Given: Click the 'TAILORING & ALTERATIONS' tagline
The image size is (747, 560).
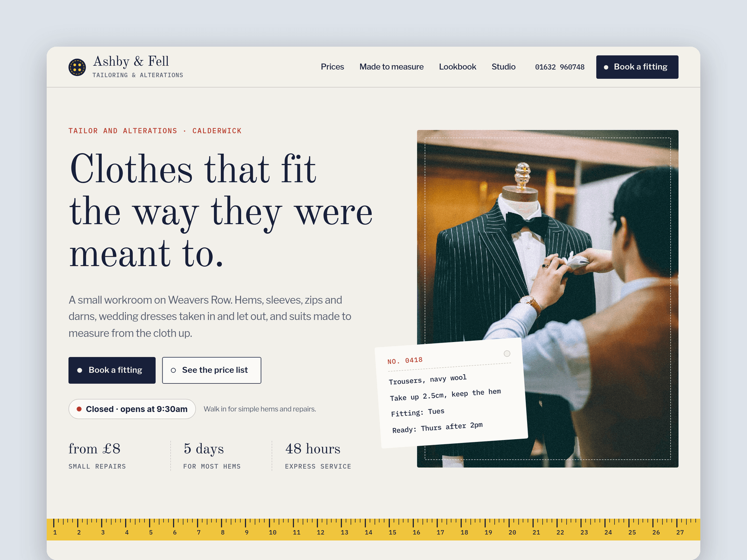Looking at the screenshot, I should [x=138, y=75].
